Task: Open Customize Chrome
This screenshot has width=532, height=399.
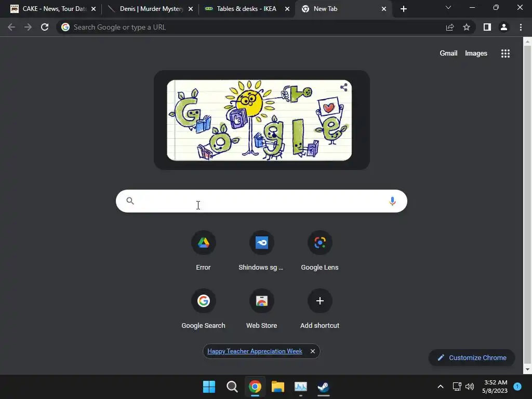Action: point(472,357)
